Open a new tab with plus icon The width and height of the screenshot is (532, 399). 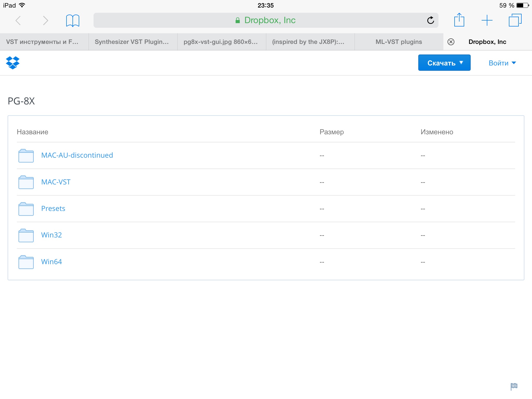coord(487,20)
